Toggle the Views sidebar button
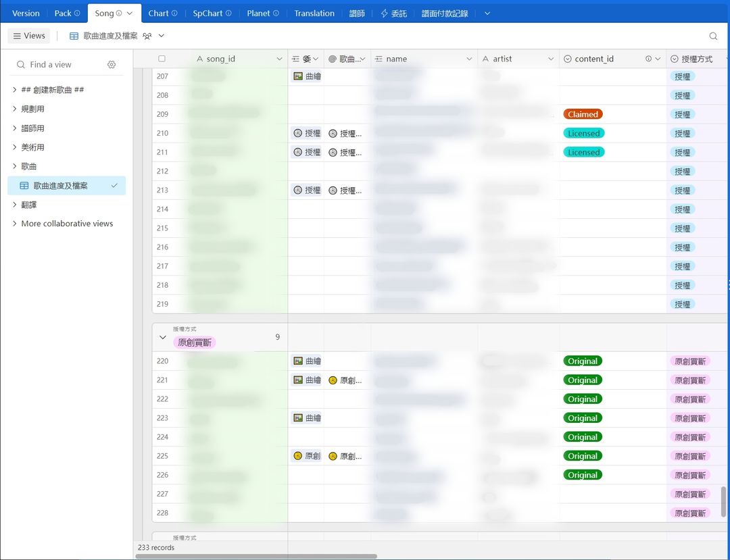 pos(29,36)
